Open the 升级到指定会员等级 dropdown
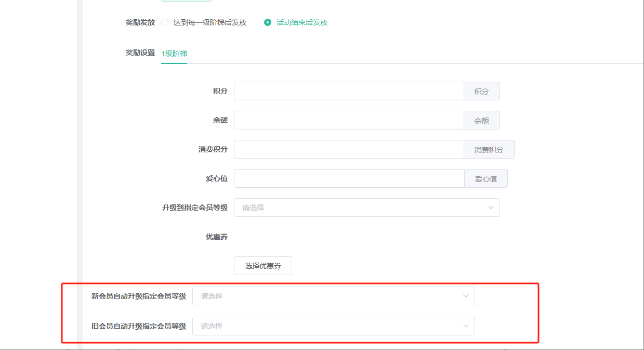This screenshot has width=644, height=350. pos(359,208)
